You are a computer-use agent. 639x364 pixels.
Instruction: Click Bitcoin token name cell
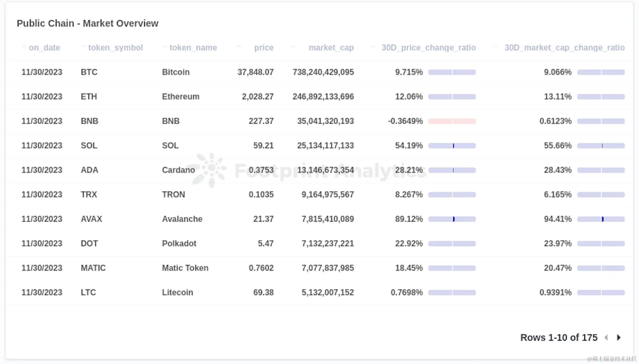176,72
